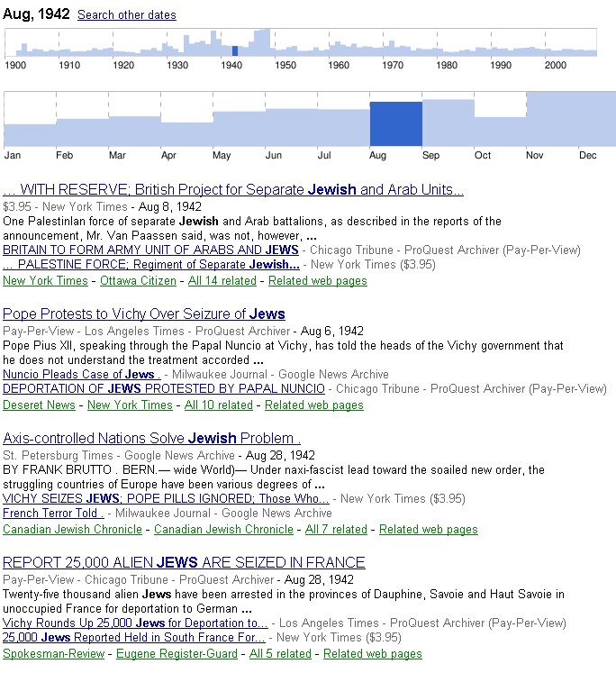Viewport: 616px width, 673px height.
Task: Open 'Eugene Register-Guard' source link
Action: click(x=177, y=654)
